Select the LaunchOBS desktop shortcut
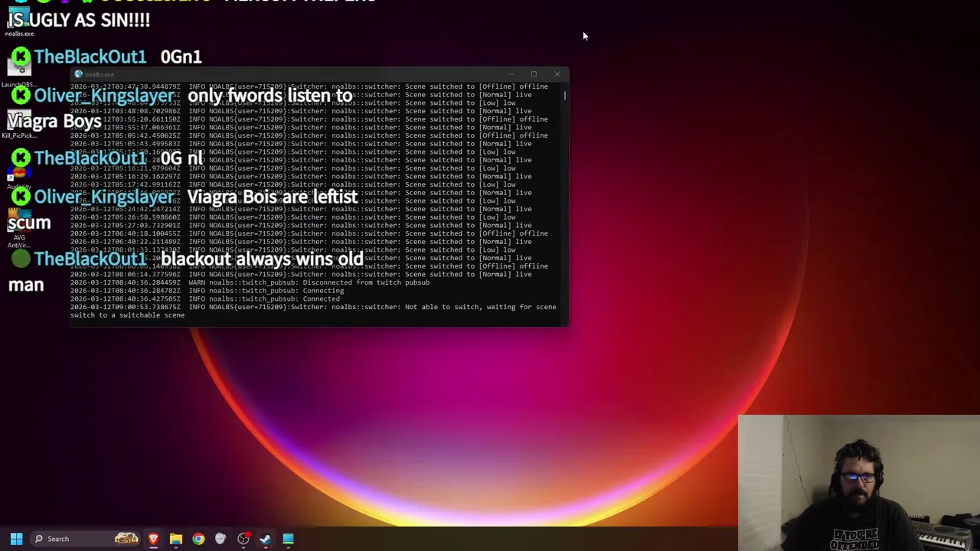The image size is (980, 551). click(19, 73)
